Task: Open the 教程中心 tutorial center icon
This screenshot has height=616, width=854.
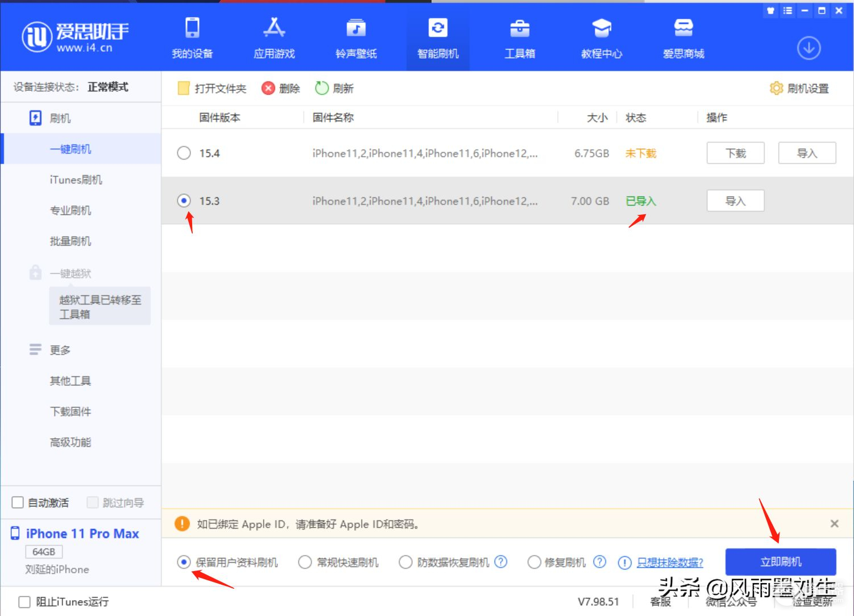Action: coord(602,28)
